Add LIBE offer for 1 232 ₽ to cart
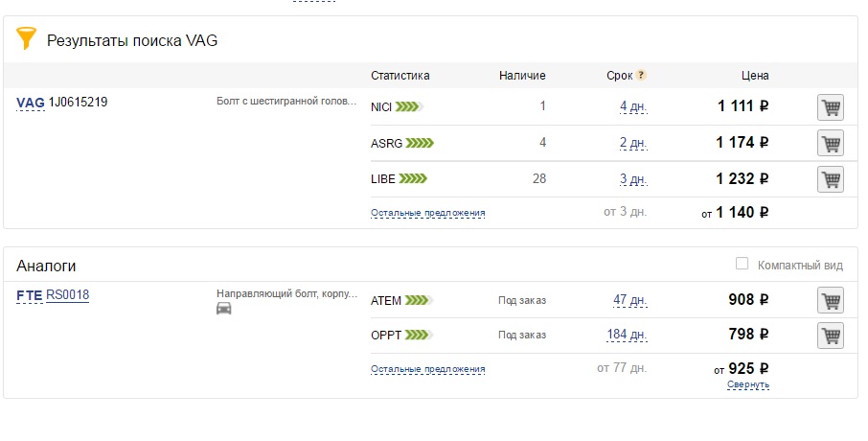 click(831, 179)
